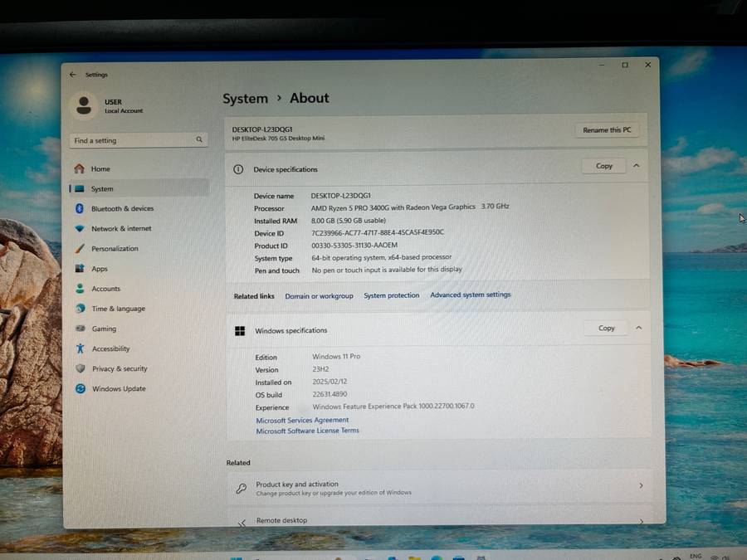Open Microsoft Services Agreement link
Screen dimensions: 747x560
pos(302,421)
